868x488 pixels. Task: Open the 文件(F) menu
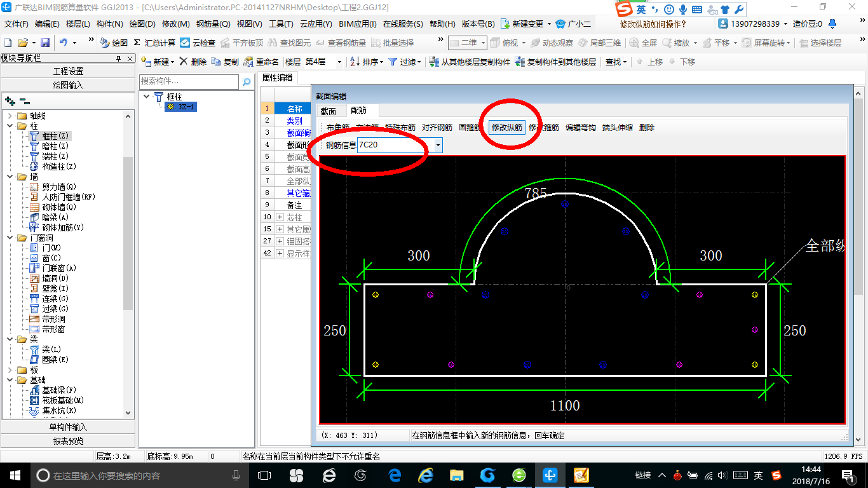point(17,24)
